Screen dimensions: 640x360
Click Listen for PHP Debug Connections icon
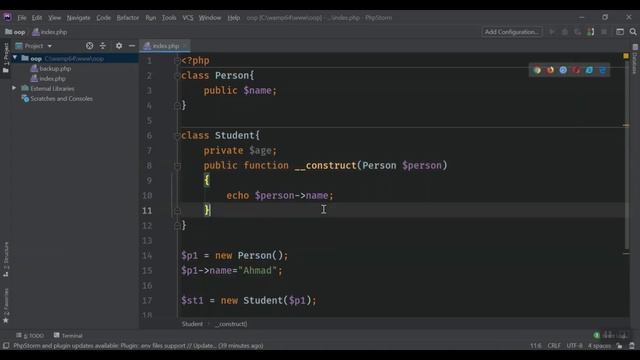click(591, 32)
